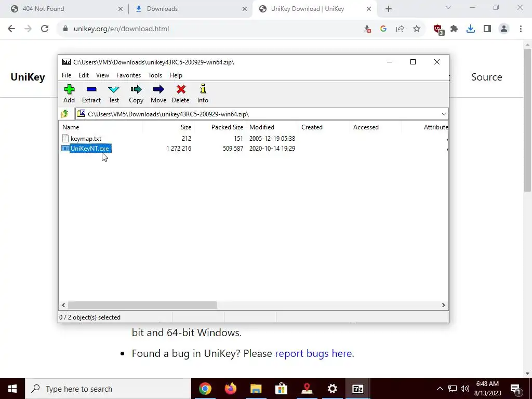Click UniKeyNT.exe size 1 272 216
The width and height of the screenshot is (532, 399).
pyautogui.click(x=179, y=148)
